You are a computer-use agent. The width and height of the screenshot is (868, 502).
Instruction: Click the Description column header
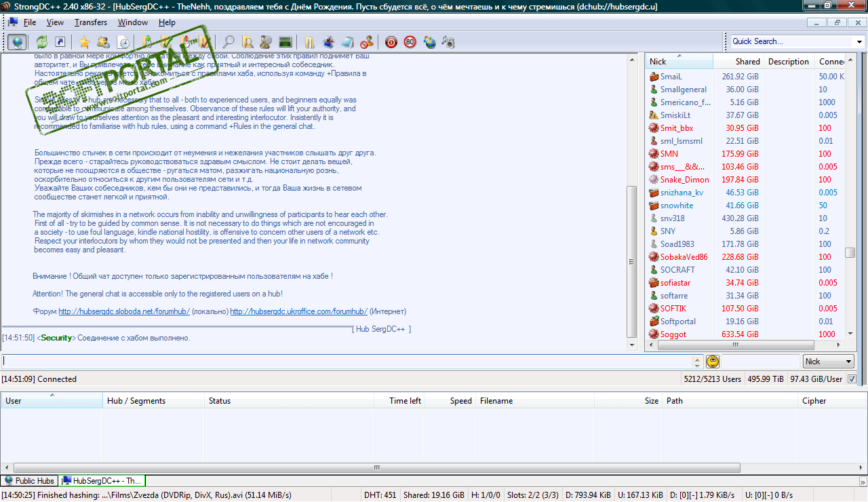pyautogui.click(x=789, y=61)
